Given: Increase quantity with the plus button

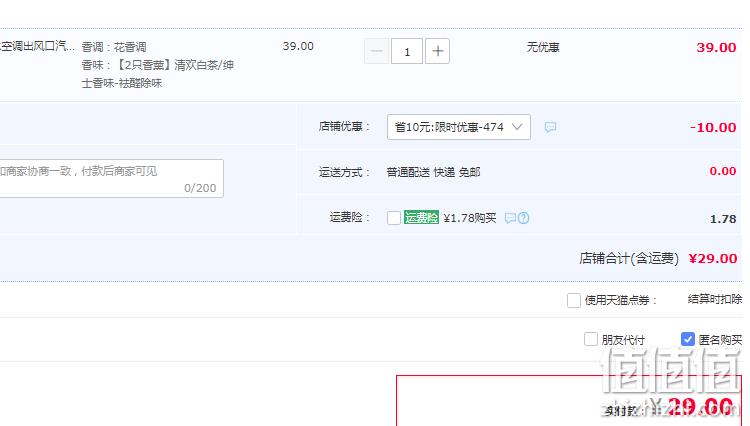Looking at the screenshot, I should (x=437, y=51).
